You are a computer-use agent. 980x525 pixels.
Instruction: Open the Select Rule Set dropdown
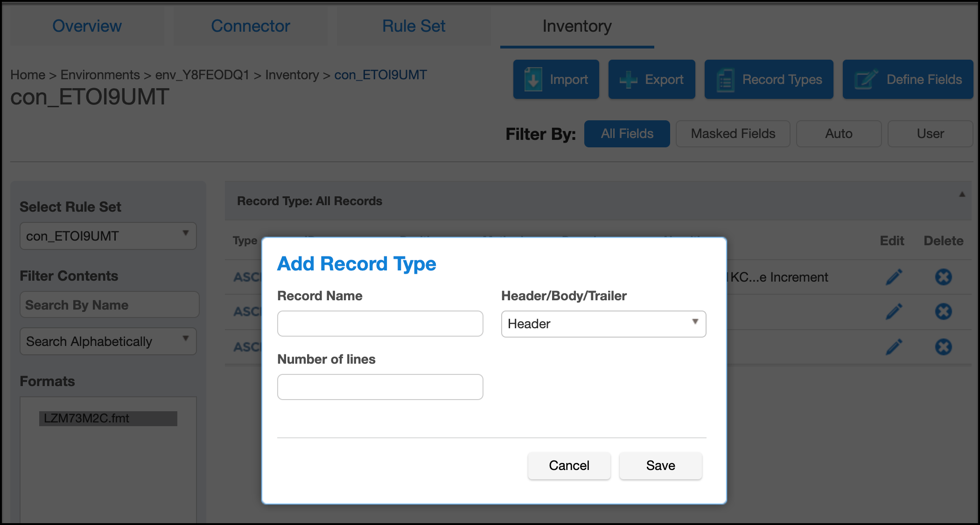point(108,236)
